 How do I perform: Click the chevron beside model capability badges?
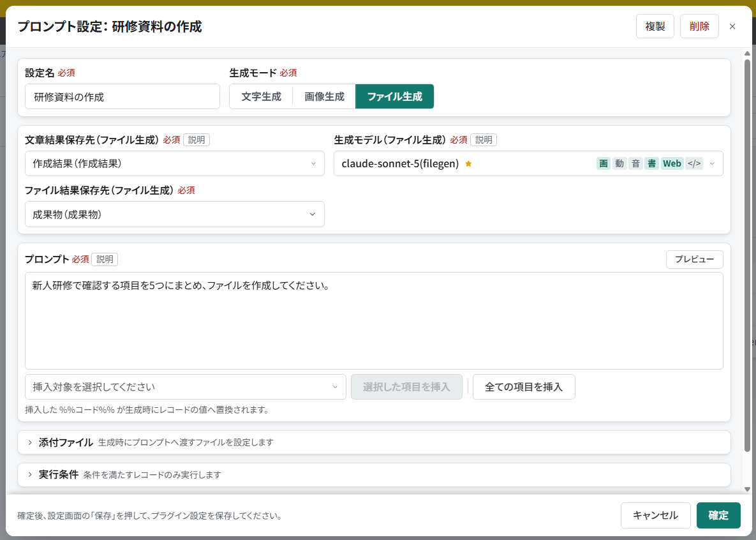pos(712,163)
